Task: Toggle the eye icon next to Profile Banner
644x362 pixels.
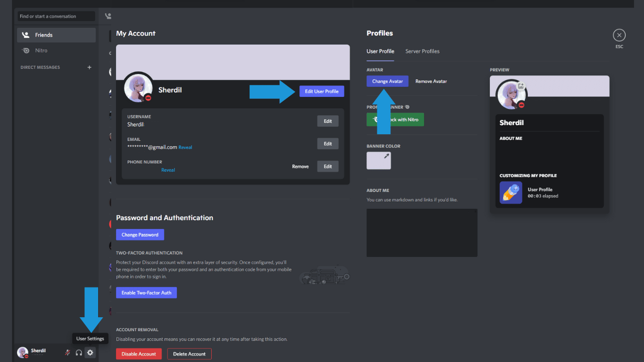Action: 408,107
